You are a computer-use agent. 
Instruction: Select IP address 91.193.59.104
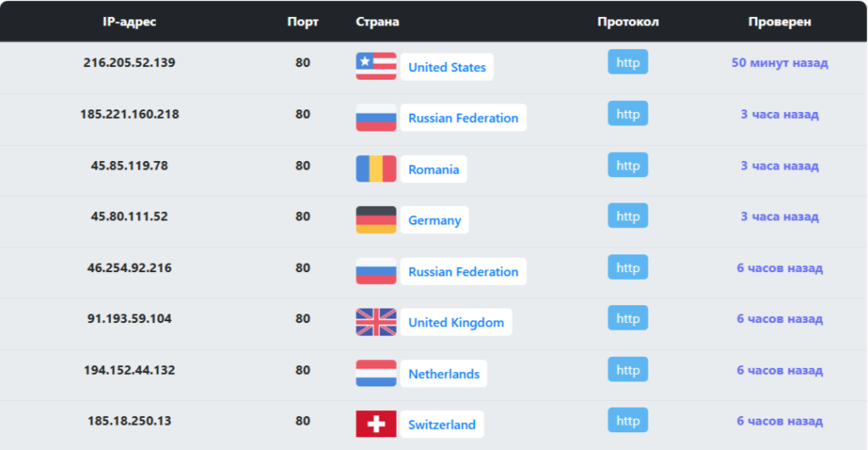tap(129, 319)
